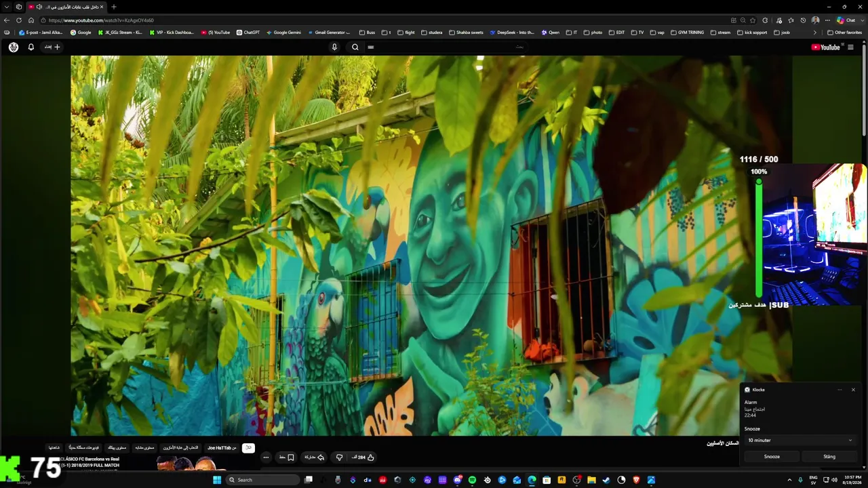Open the YouTube hamburger guide menu

(850, 47)
